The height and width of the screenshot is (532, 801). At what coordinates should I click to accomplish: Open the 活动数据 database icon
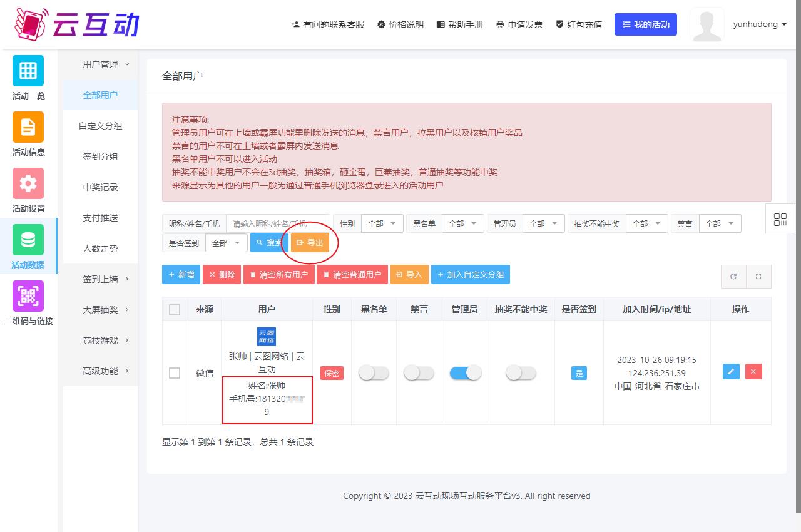(28, 240)
